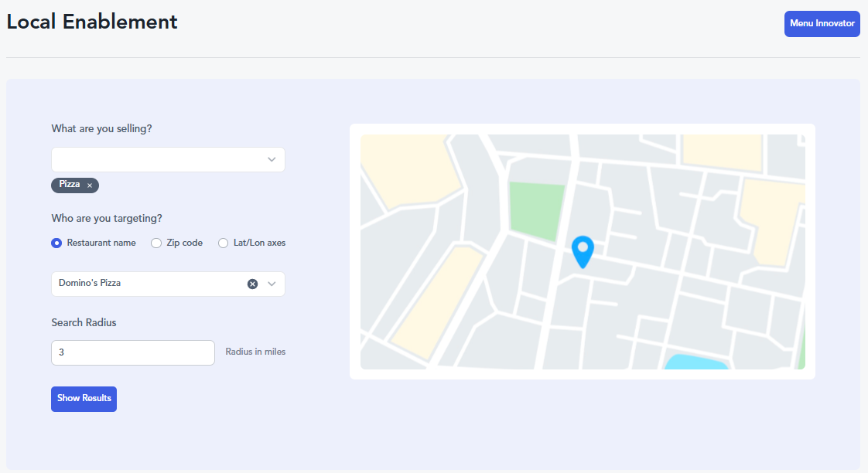
Task: Click the "Who are you targeting?" label
Action: (x=107, y=218)
